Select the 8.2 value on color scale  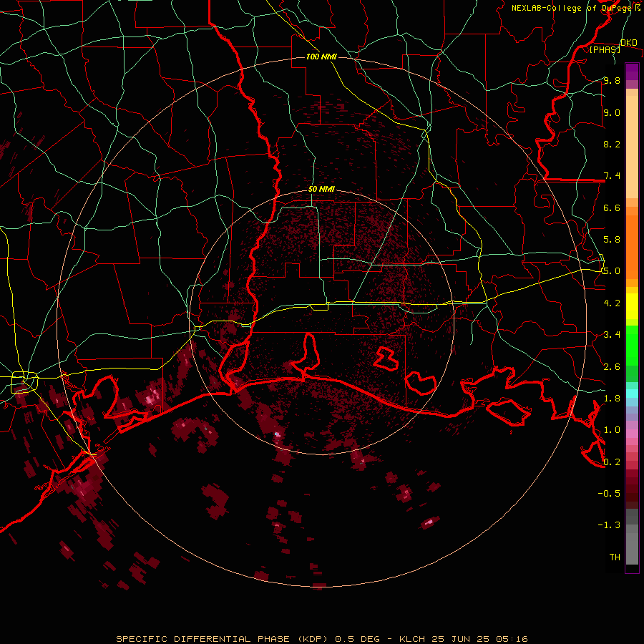pos(612,144)
